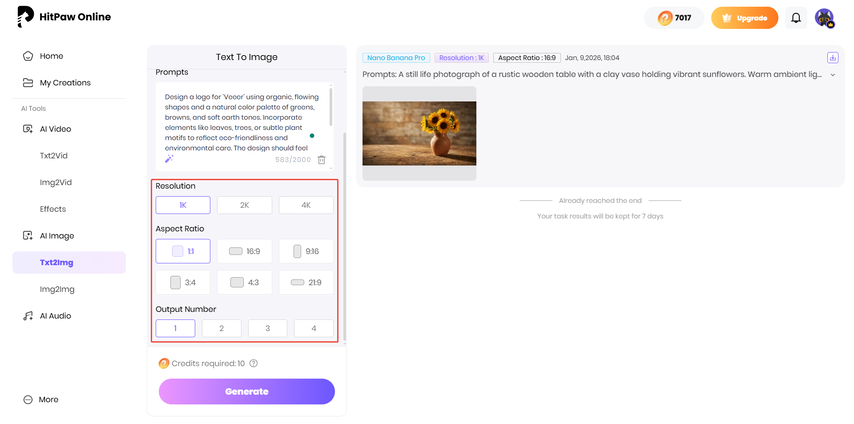Open the Img2Img sidebar item
This screenshot has height=424, width=854.
point(57,289)
